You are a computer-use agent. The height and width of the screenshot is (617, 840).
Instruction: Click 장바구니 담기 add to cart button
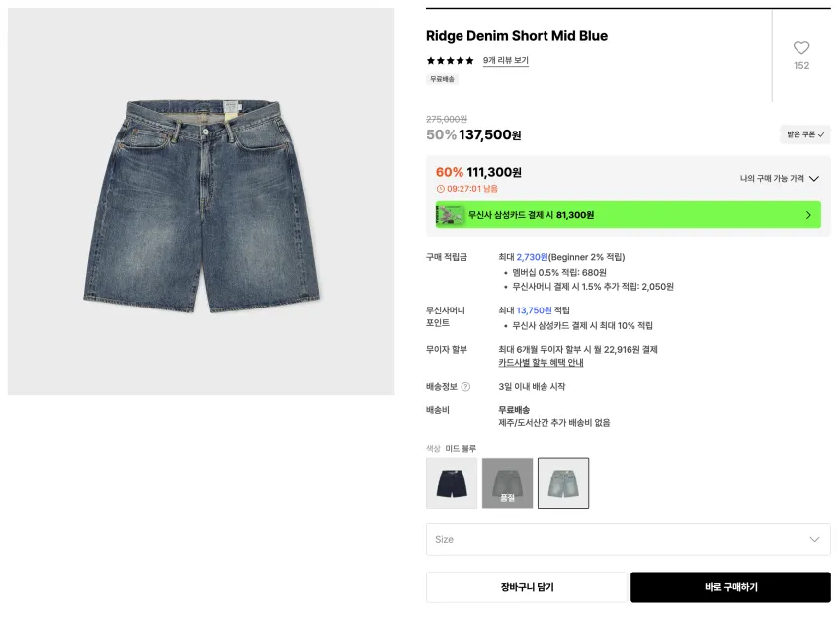[527, 587]
